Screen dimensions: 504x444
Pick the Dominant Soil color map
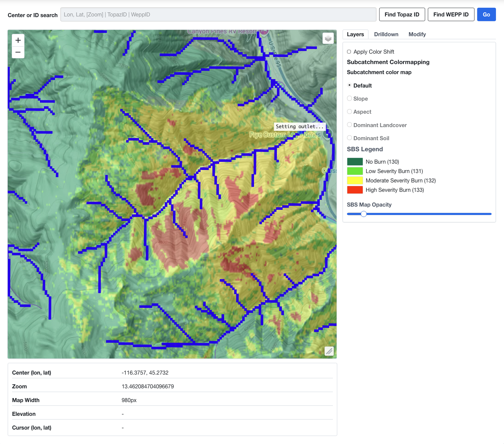(350, 138)
